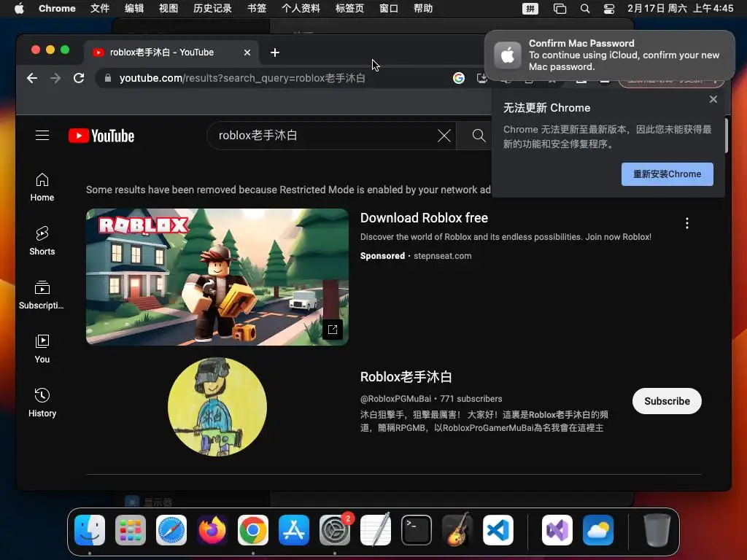
Task: Open System Settings from the Dock
Action: tap(335, 530)
